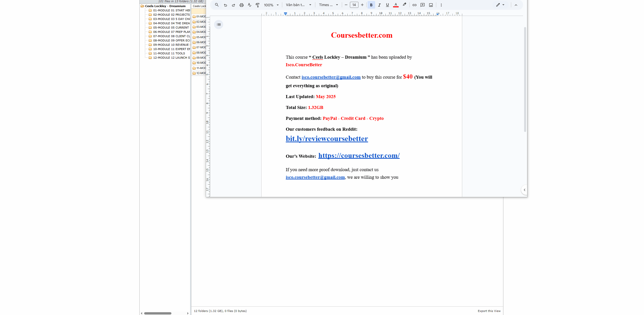Click the print icon

pyautogui.click(x=241, y=5)
